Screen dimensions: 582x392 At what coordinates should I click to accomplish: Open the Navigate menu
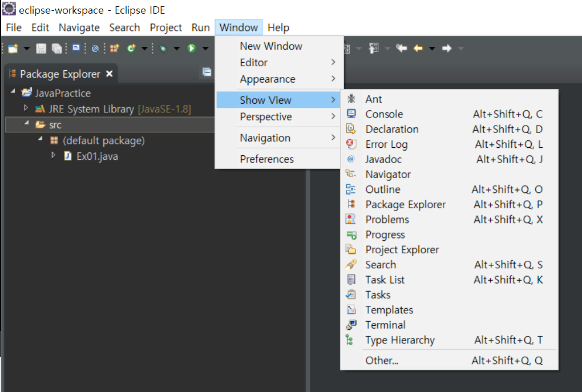(x=79, y=27)
